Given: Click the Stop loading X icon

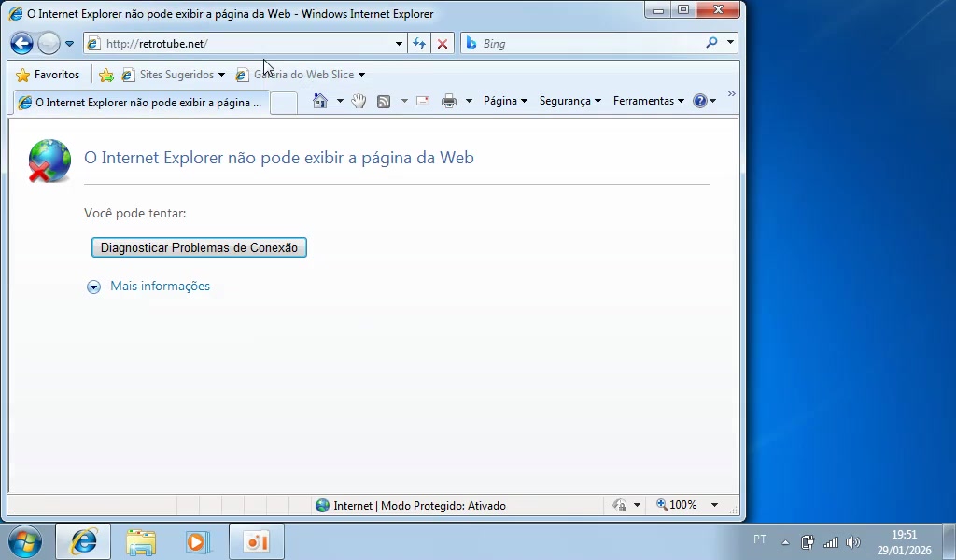Looking at the screenshot, I should click(x=443, y=43).
